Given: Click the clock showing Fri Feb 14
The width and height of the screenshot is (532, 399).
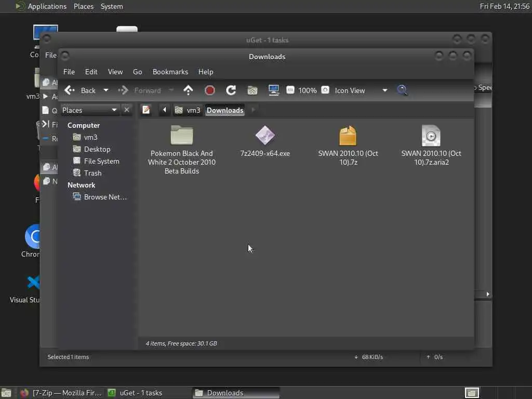Looking at the screenshot, I should point(504,6).
